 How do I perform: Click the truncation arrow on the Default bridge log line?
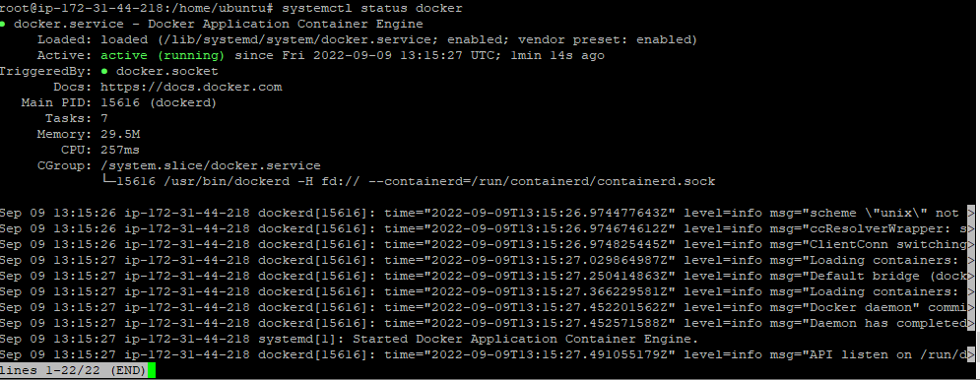(x=970, y=276)
